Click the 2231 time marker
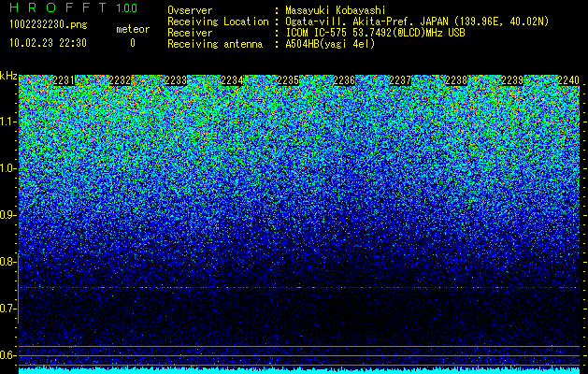 (64, 80)
